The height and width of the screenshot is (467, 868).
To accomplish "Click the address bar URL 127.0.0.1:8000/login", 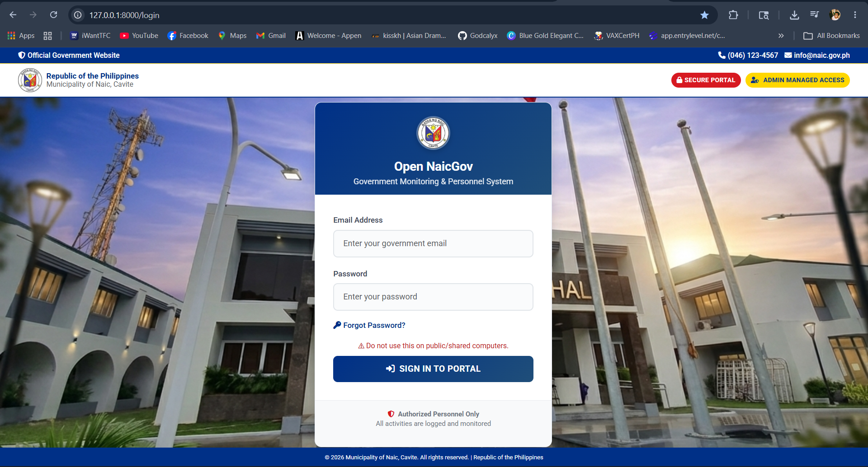I will (124, 15).
